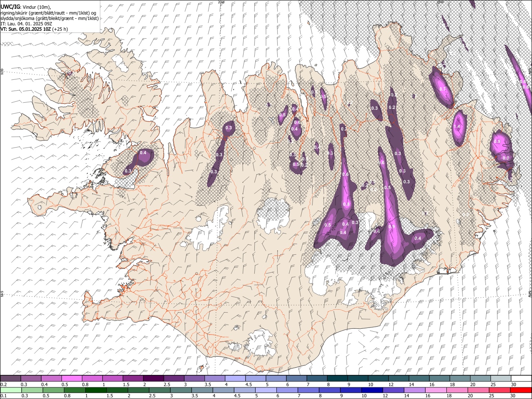Screen dimensions: 532x399
Task: Click the 'rigning/skúrir' legend description line
Action: pyautogui.click(x=48, y=12)
